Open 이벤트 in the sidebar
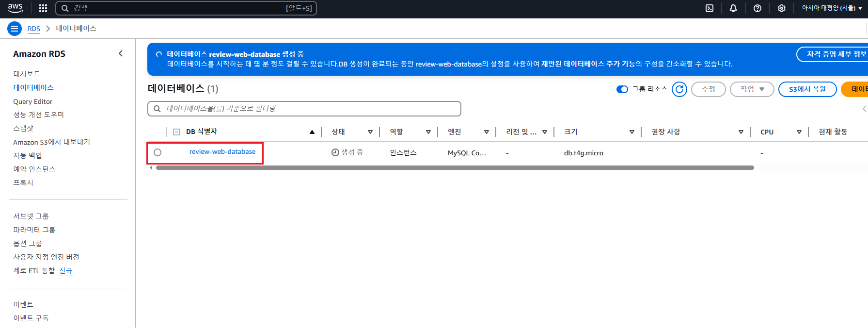The height and width of the screenshot is (331, 868). tap(23, 304)
